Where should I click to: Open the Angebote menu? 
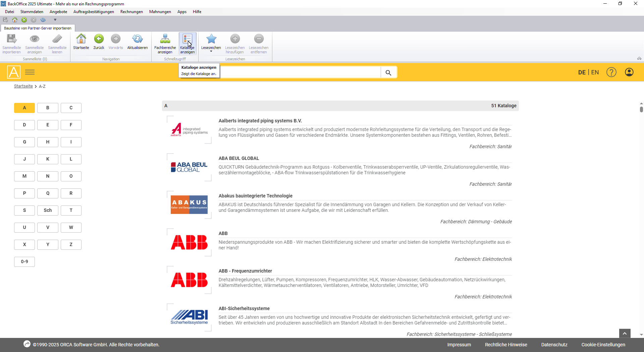point(58,12)
